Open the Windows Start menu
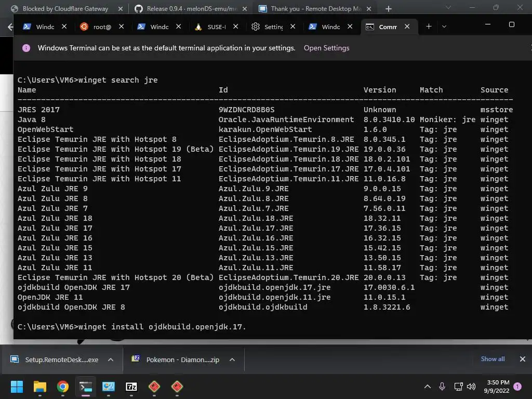The width and height of the screenshot is (532, 399). pos(17,387)
